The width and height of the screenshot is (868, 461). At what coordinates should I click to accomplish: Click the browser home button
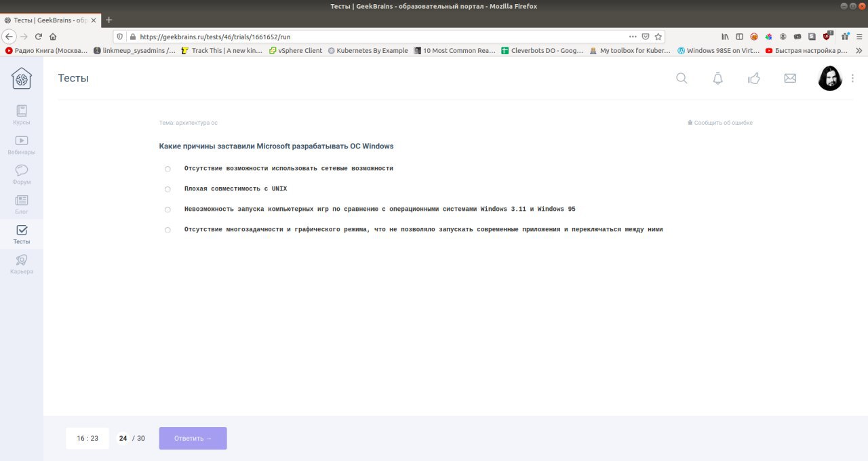[x=53, y=37]
